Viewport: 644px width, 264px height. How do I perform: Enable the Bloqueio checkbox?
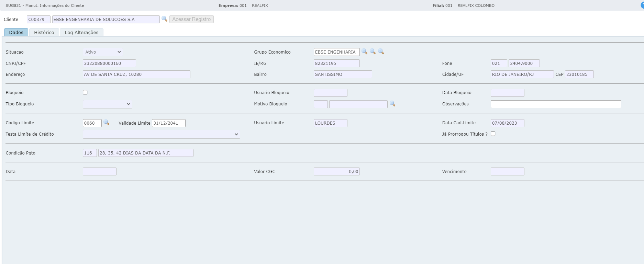click(85, 92)
